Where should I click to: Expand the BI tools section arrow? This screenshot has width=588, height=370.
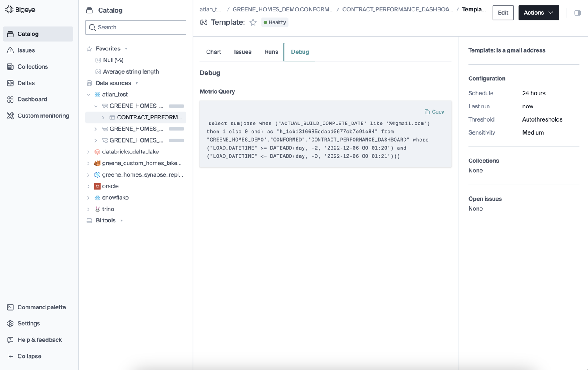(x=122, y=221)
